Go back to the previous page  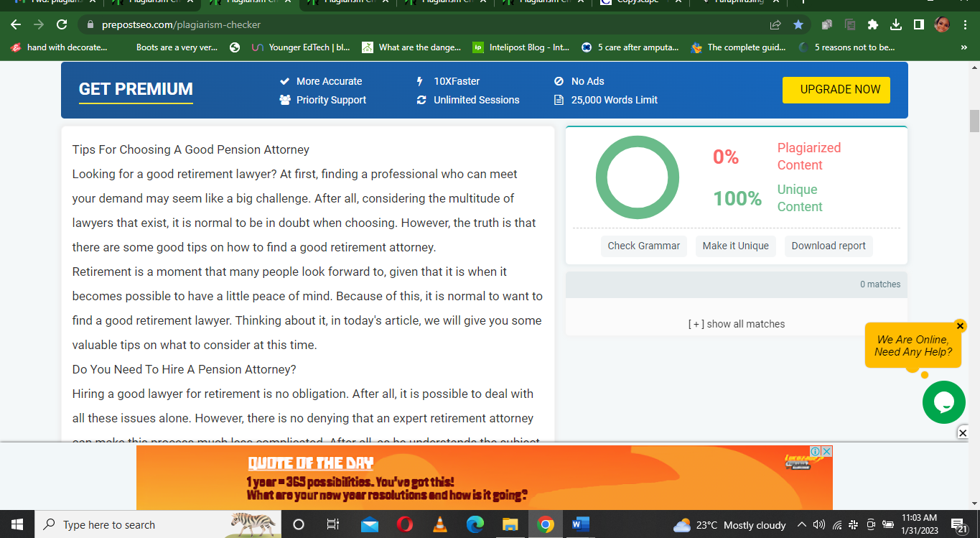(x=16, y=24)
